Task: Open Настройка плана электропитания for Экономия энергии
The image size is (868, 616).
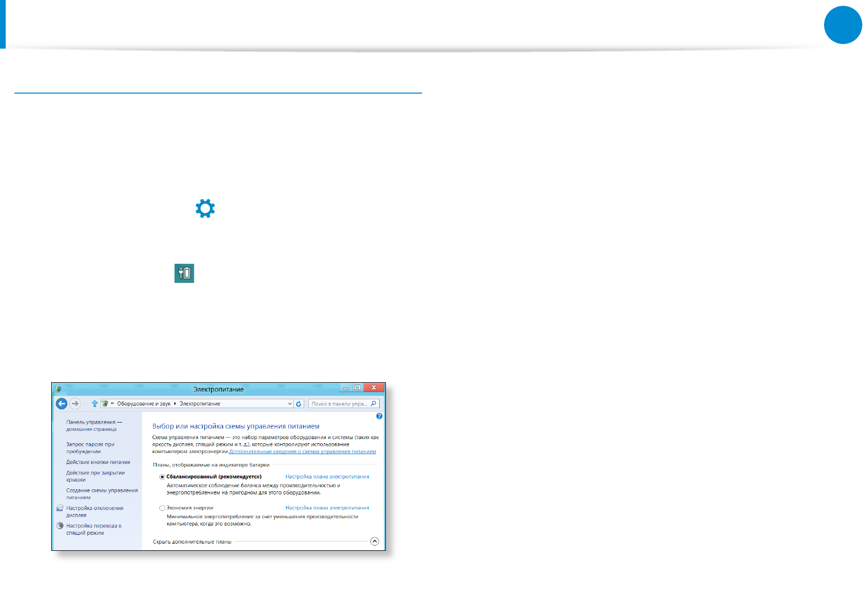Action: pos(327,508)
